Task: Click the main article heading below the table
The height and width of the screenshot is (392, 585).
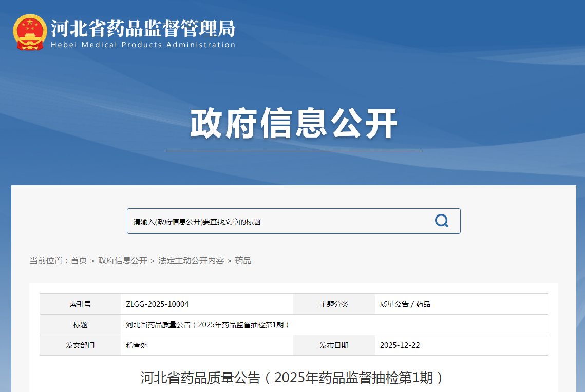Action: coord(293,378)
